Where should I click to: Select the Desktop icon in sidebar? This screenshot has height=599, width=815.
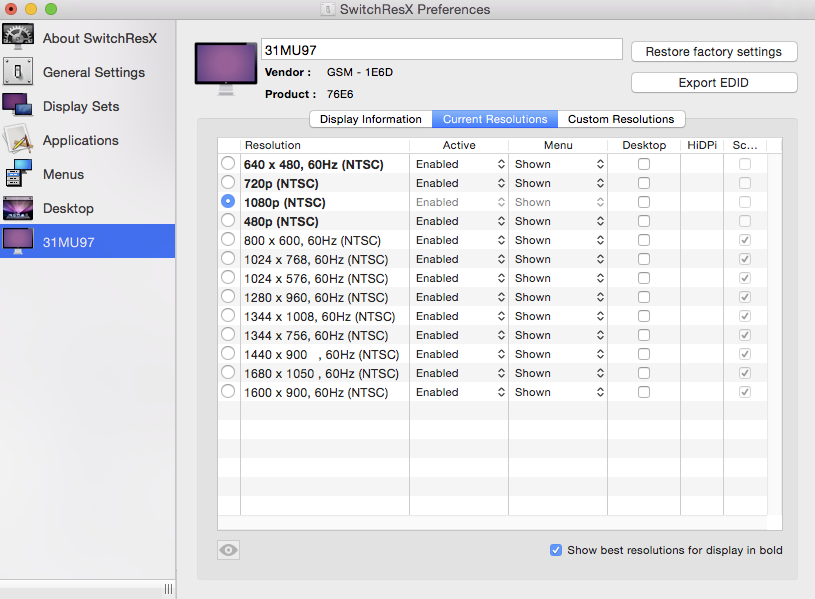[x=18, y=208]
